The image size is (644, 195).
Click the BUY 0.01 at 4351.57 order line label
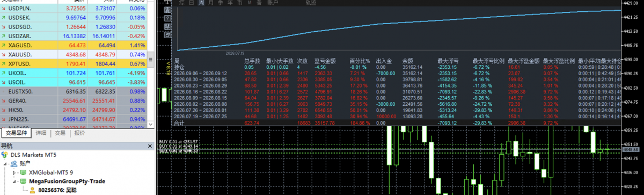pos(179,141)
